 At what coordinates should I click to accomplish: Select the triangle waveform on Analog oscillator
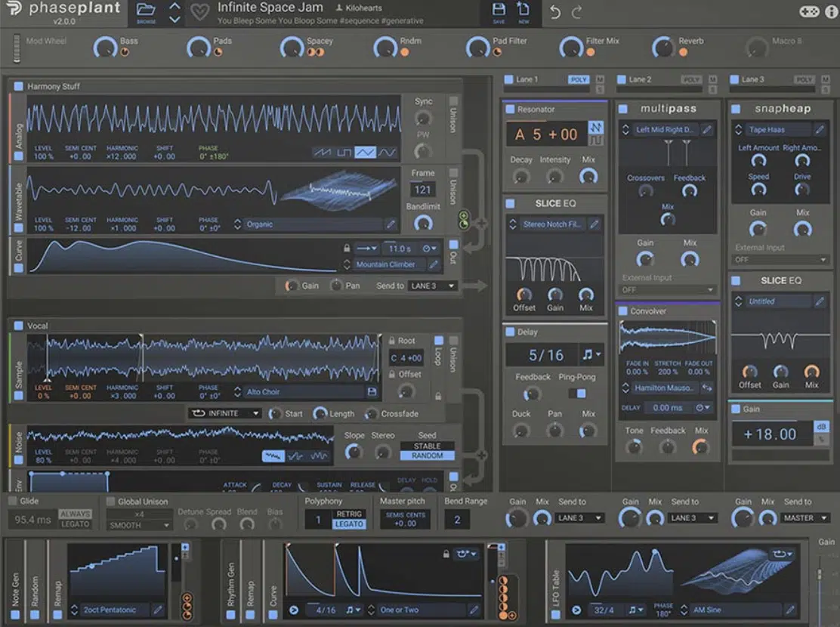coord(366,153)
